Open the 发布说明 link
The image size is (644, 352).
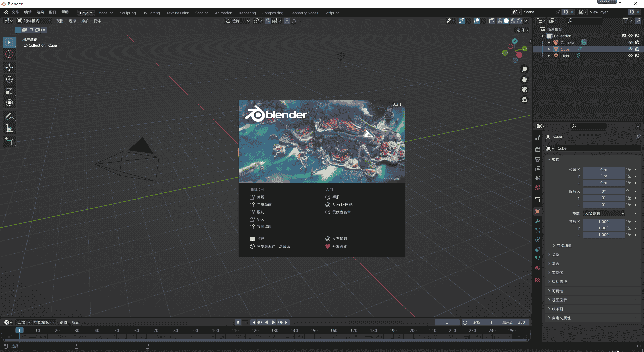click(336, 239)
